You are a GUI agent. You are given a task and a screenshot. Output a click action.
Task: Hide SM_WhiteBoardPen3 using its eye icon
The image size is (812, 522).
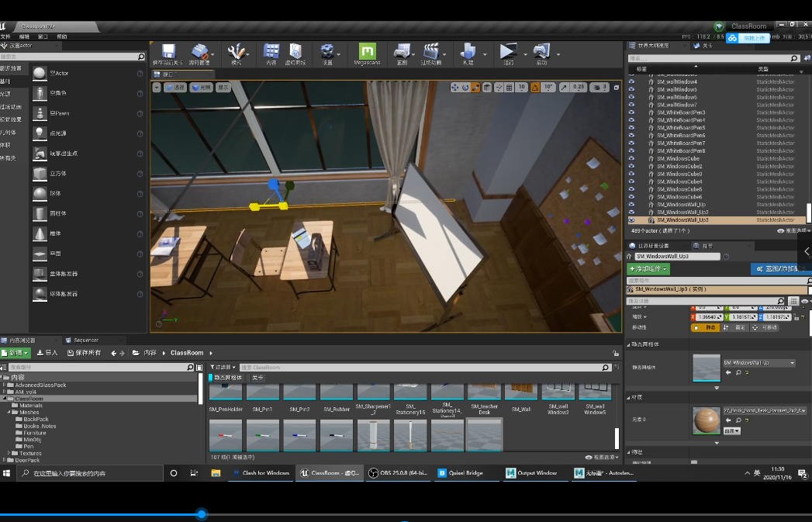point(631,112)
